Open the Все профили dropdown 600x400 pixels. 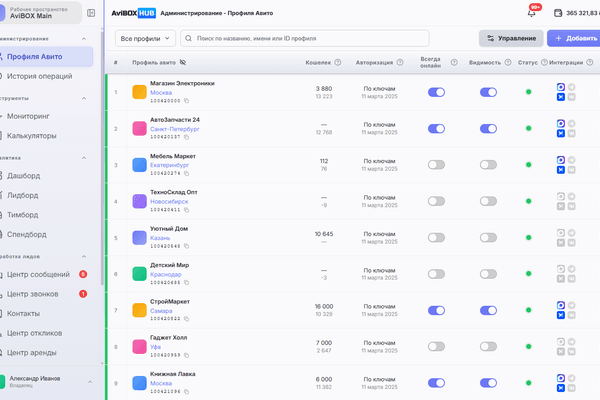click(x=145, y=38)
